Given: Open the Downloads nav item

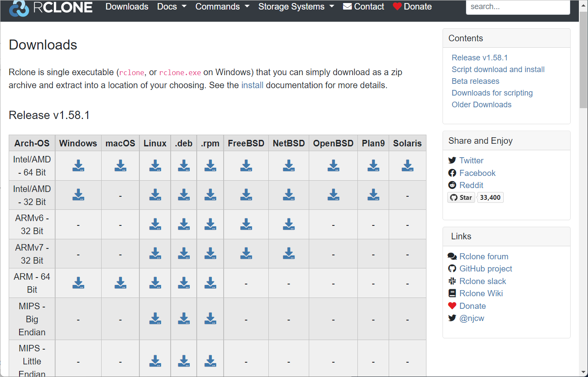Looking at the screenshot, I should click(x=127, y=7).
